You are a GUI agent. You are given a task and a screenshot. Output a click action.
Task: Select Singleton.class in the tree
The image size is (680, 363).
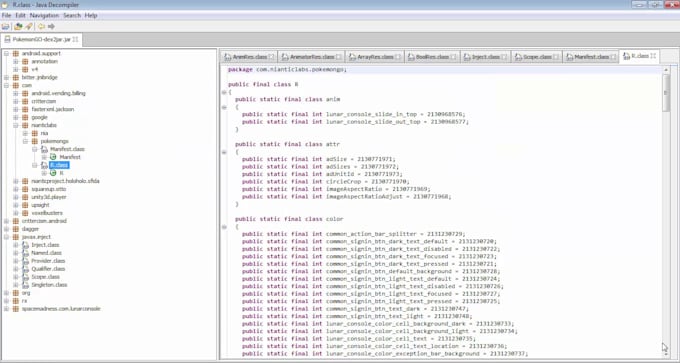coord(49,285)
